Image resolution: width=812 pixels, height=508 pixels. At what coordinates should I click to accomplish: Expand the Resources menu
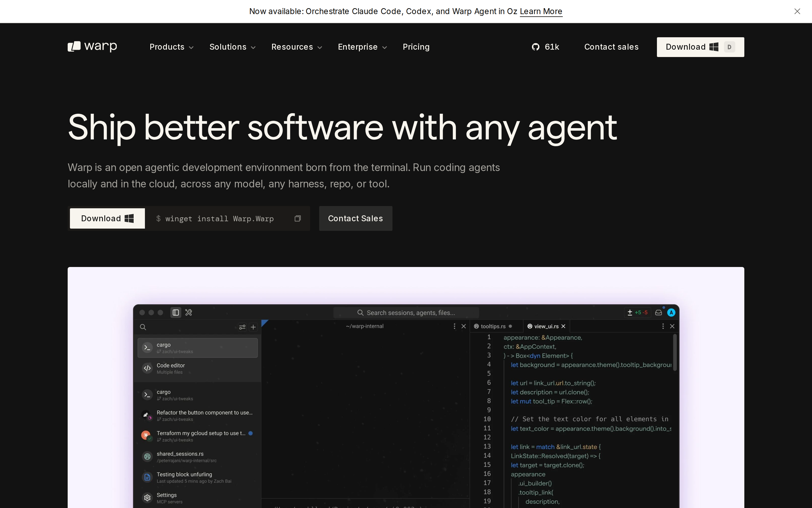[x=297, y=47]
